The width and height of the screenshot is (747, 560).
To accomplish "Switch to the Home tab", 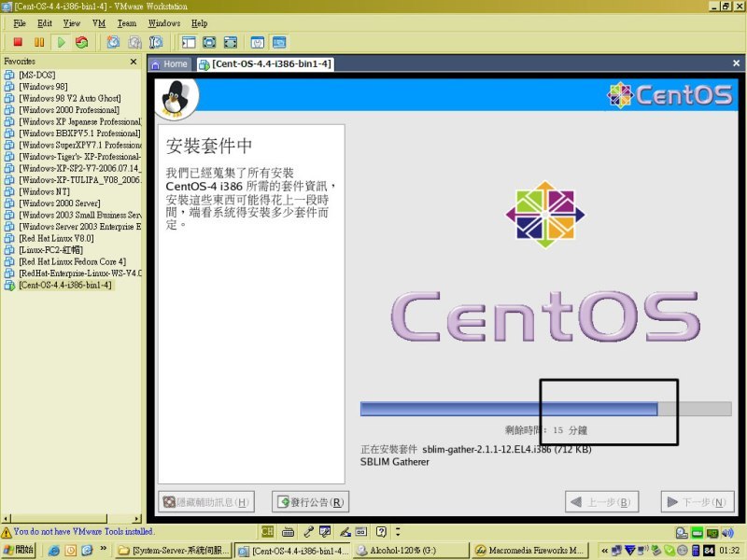I will 169,64.
